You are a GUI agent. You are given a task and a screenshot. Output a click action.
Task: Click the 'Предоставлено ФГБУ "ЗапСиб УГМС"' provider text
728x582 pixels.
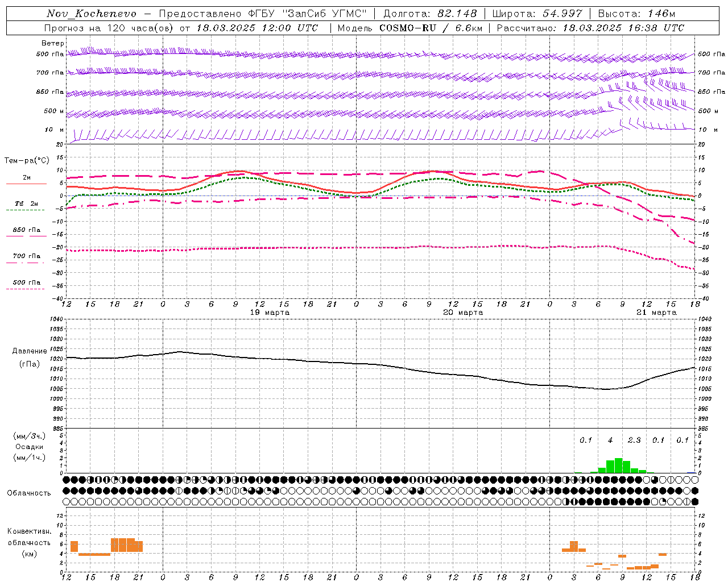pyautogui.click(x=263, y=14)
